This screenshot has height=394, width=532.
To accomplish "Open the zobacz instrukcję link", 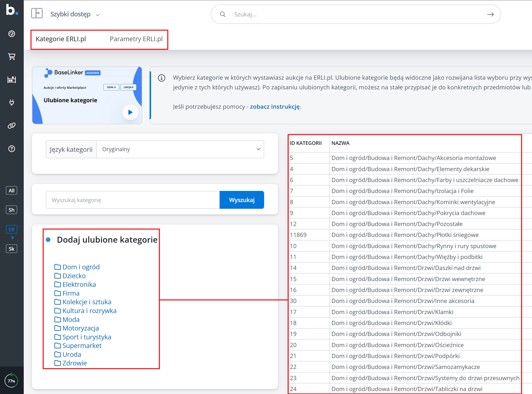I will pos(275,107).
